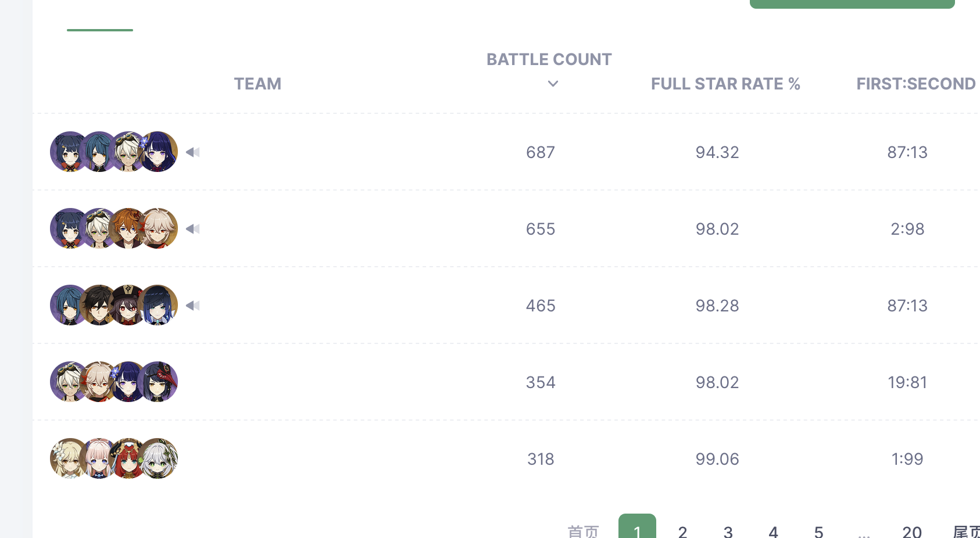
Task: Click the hat-wearing character avatar in the 465-battle team
Action: (128, 305)
